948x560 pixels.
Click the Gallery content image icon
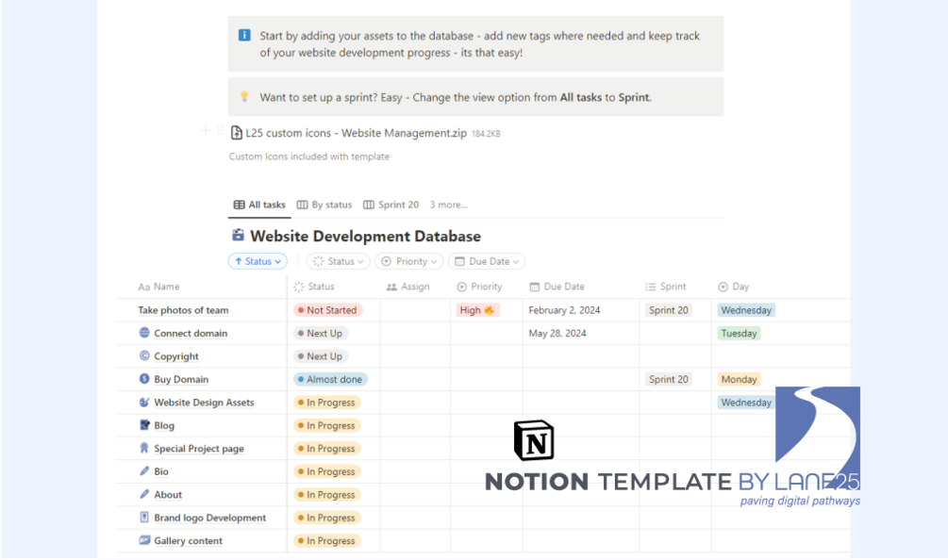(144, 540)
